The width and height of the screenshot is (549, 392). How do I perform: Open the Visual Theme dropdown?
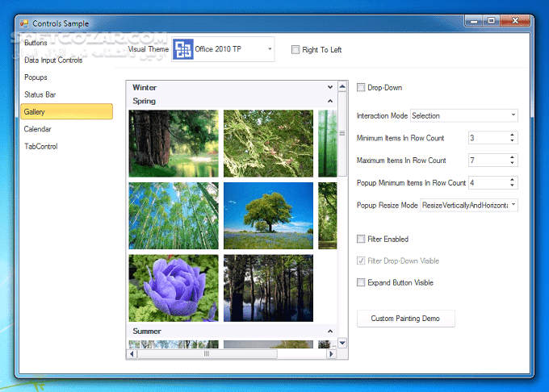(x=270, y=50)
